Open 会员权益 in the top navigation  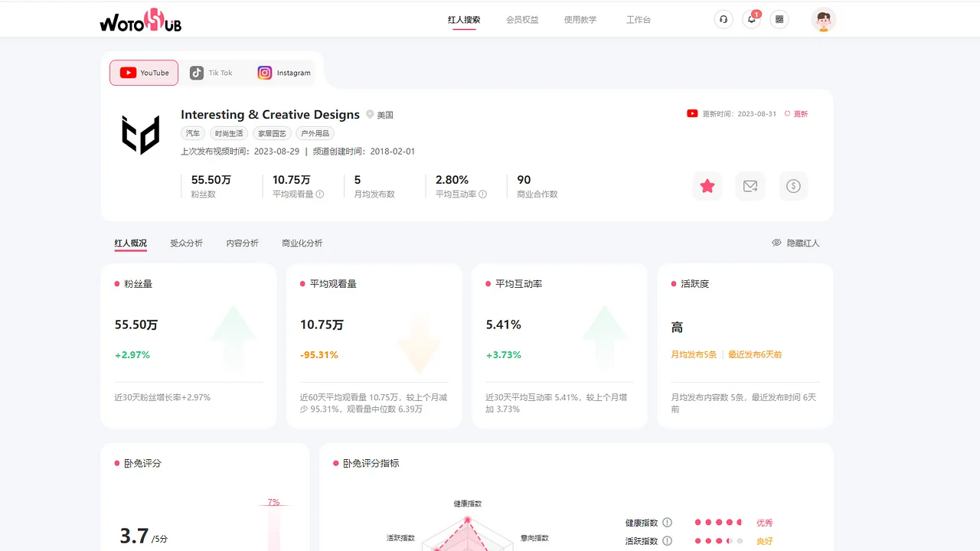522,20
